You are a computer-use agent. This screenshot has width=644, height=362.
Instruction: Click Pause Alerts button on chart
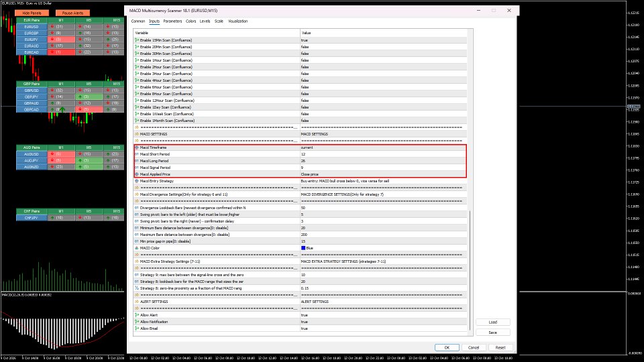coord(72,13)
